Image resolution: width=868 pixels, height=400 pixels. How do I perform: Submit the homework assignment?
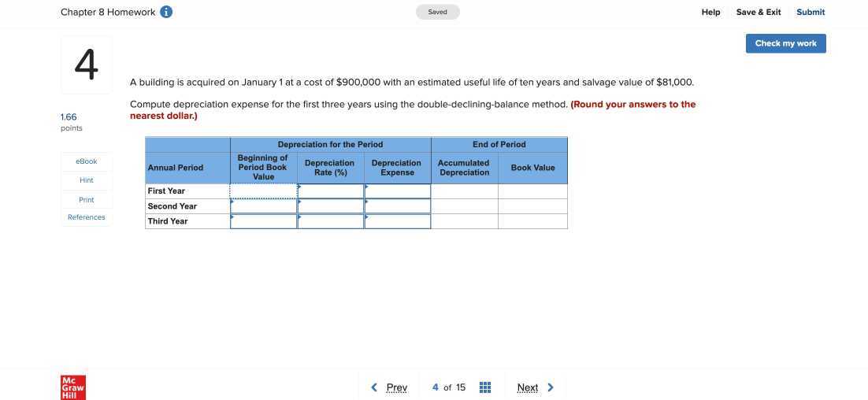[x=811, y=12]
